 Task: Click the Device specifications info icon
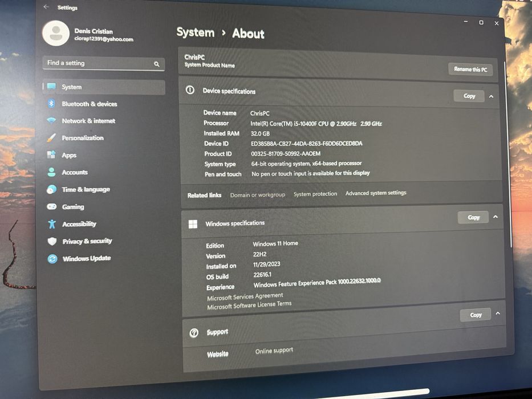point(190,90)
